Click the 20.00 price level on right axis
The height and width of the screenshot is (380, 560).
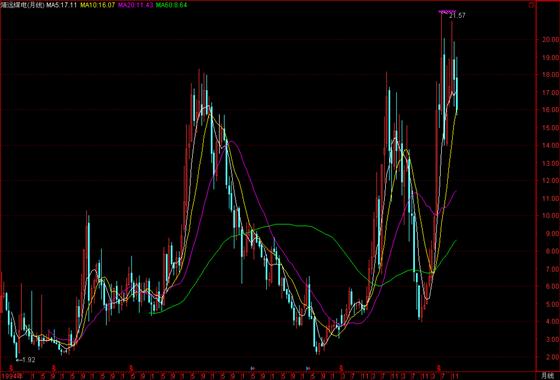coord(549,39)
